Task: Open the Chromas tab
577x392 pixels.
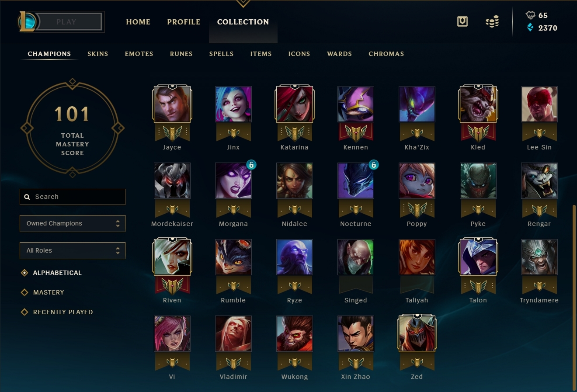Action: click(x=386, y=54)
